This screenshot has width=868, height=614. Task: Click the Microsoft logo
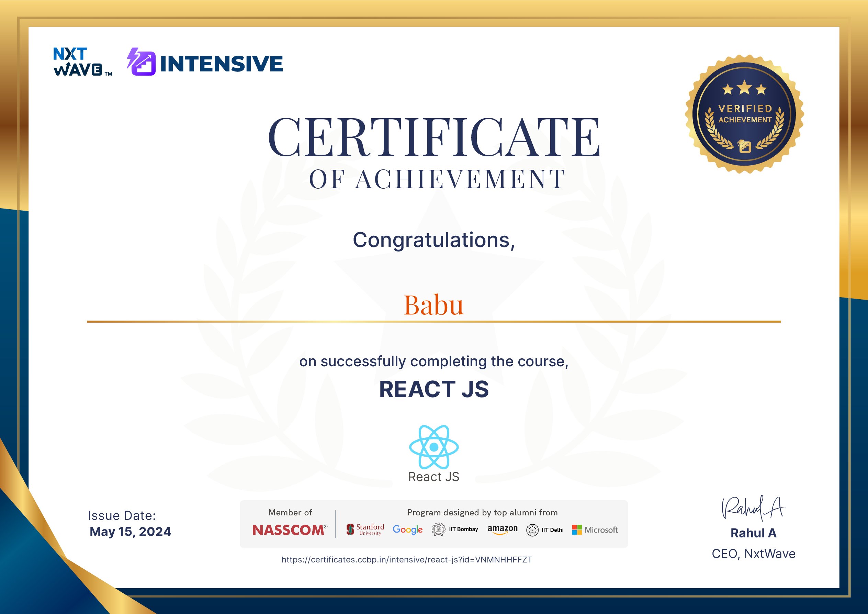595,530
